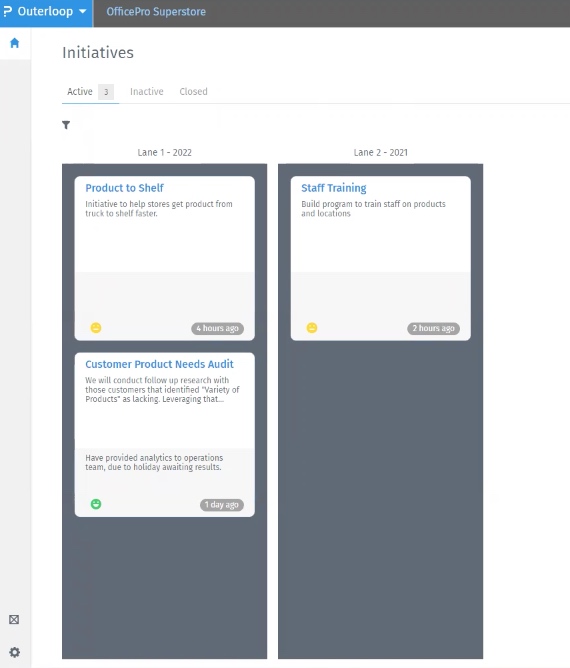Click the 1 day ago badge
The image size is (570, 668).
[x=222, y=505]
